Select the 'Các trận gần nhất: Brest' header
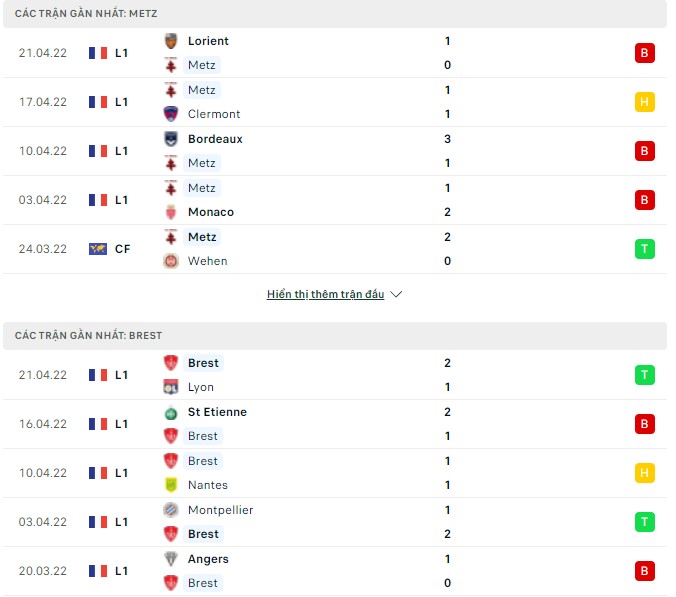 (88, 336)
